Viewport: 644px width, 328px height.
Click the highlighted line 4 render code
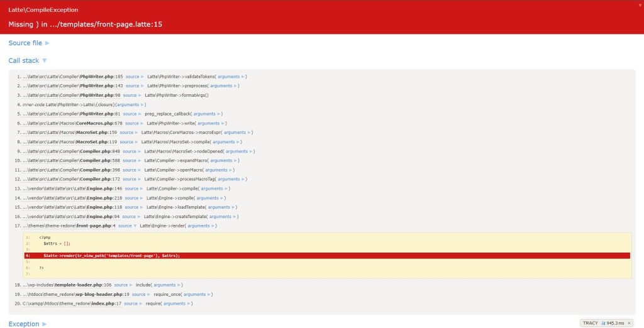click(327, 256)
